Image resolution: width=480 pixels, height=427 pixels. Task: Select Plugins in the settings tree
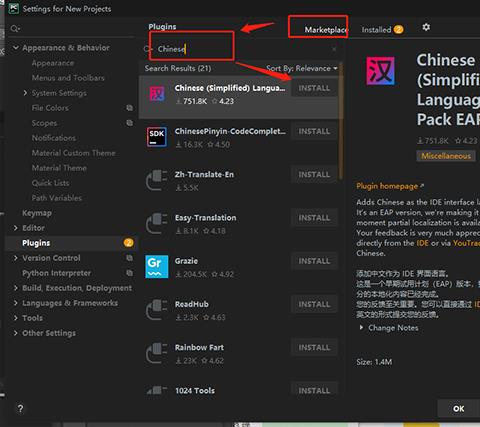pos(36,243)
